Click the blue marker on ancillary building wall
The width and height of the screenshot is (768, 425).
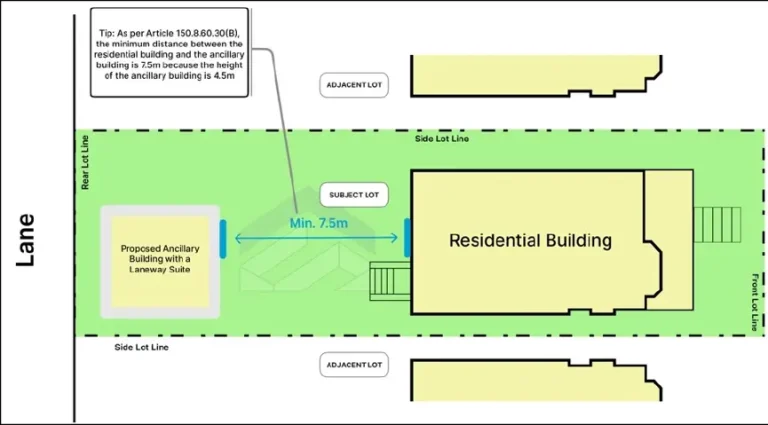pos(223,239)
